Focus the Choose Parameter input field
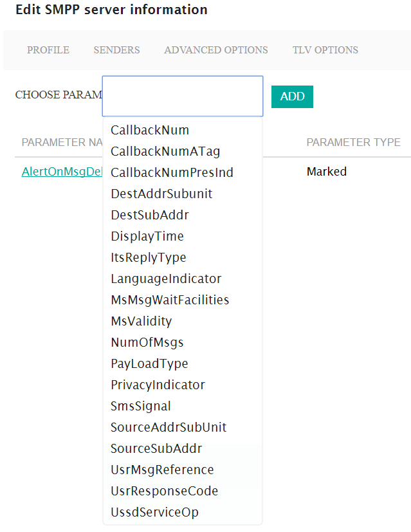This screenshot has height=532, width=411. point(183,96)
